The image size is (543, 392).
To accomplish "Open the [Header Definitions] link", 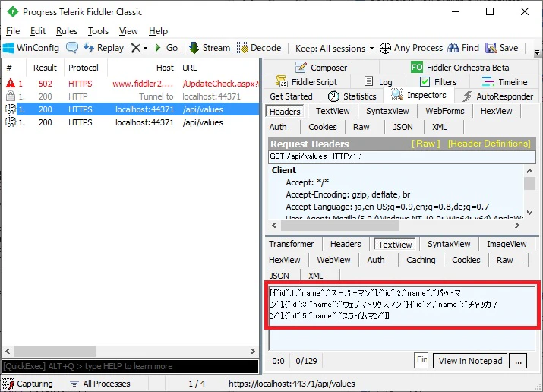I will 489,144.
